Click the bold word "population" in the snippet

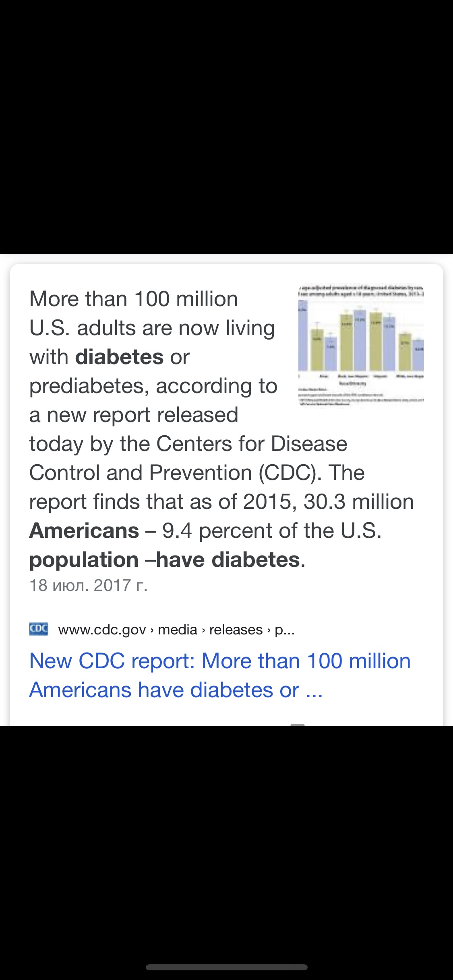tap(84, 560)
